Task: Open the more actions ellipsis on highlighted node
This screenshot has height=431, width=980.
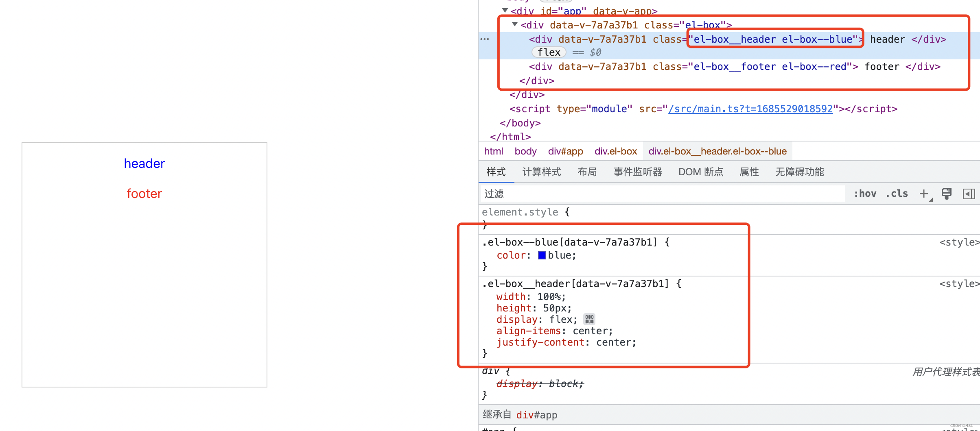Action: 484,39
